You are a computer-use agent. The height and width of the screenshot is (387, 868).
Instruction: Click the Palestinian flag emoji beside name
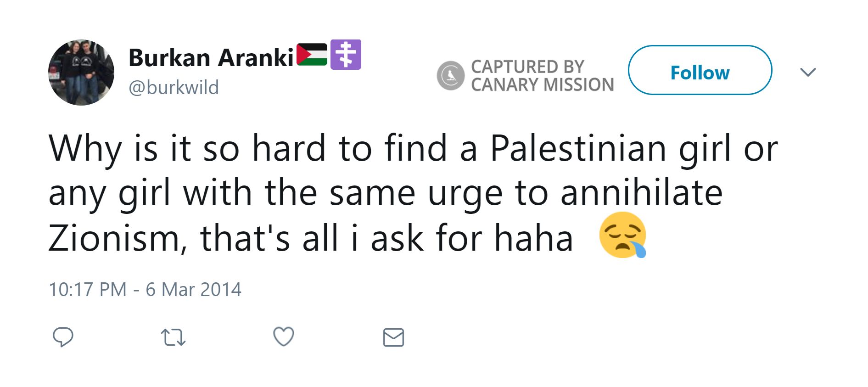[x=312, y=55]
